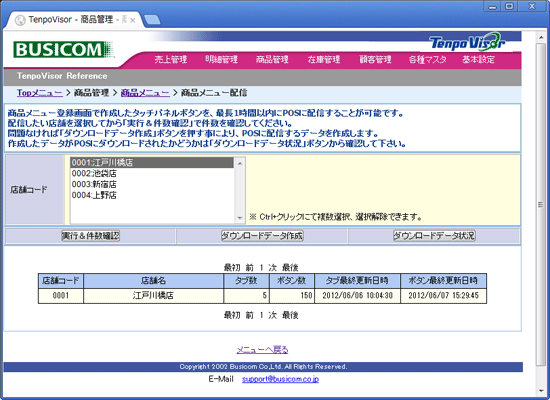Click the 2012/06/07 15:29:45 cell

point(443,295)
